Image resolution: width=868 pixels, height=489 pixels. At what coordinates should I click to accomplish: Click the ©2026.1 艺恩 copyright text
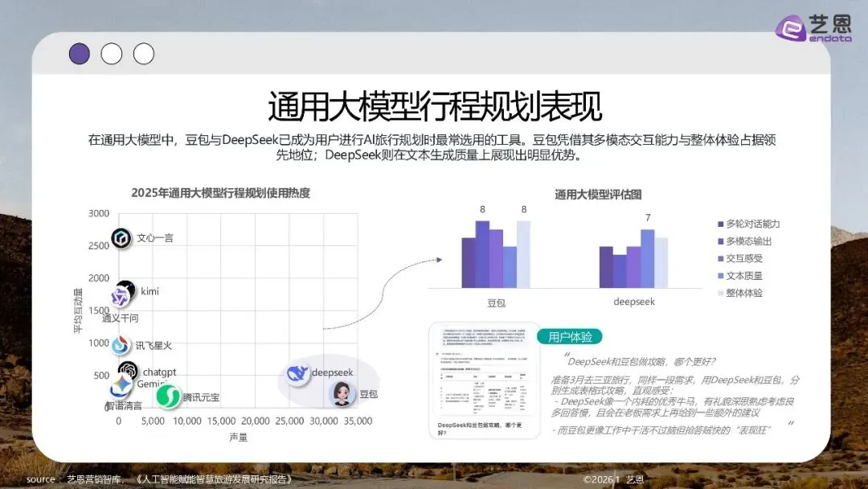click(613, 479)
